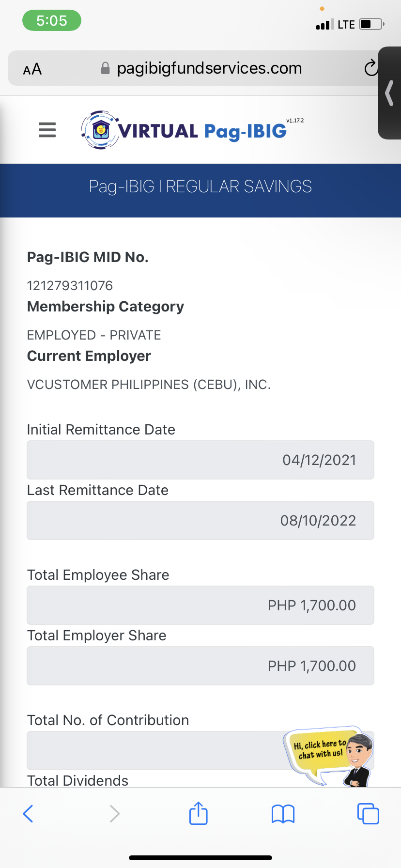
Task: Reload the page with refresh icon
Action: pos(370,68)
